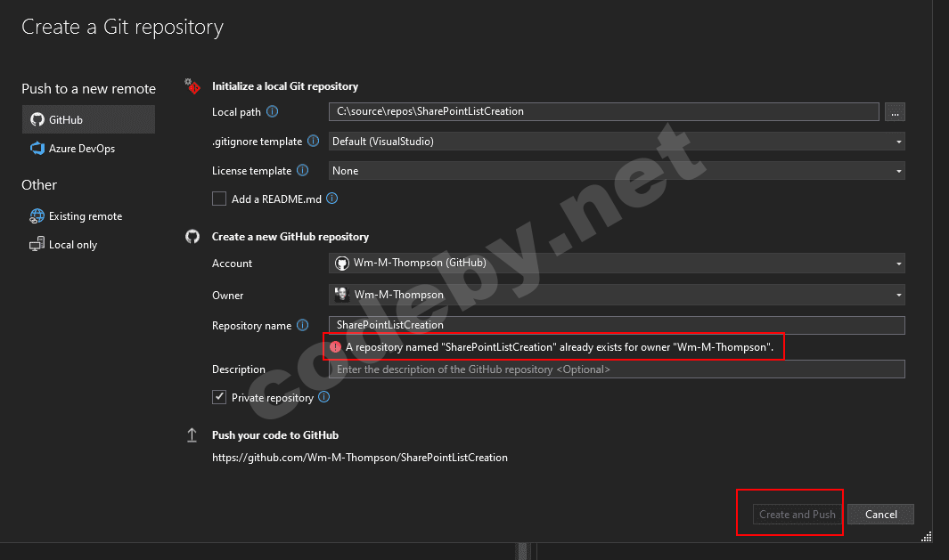The image size is (949, 560).
Task: Show info tooltip for Add a README.md
Action: [331, 199]
